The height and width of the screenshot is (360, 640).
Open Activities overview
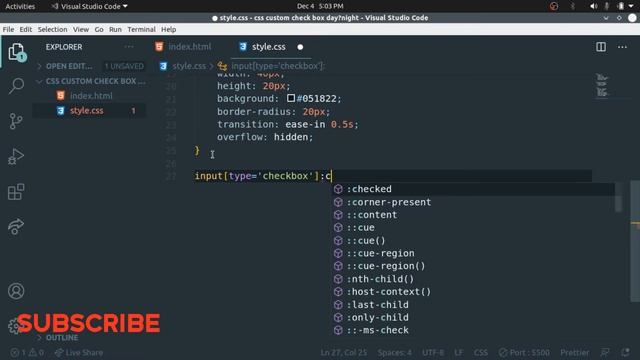20,6
